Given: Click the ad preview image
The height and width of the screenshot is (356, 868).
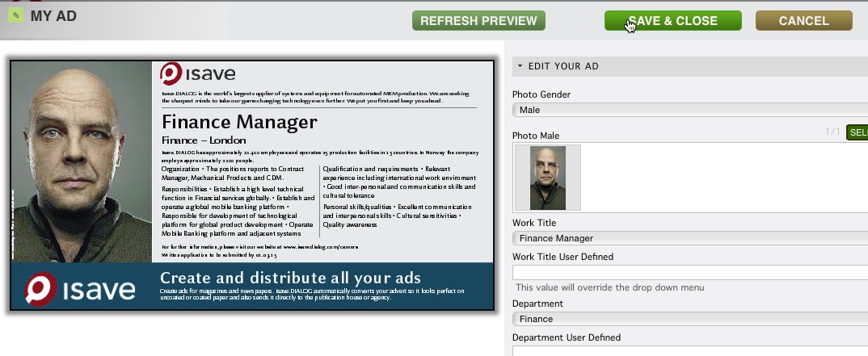Looking at the screenshot, I should pyautogui.click(x=252, y=185).
